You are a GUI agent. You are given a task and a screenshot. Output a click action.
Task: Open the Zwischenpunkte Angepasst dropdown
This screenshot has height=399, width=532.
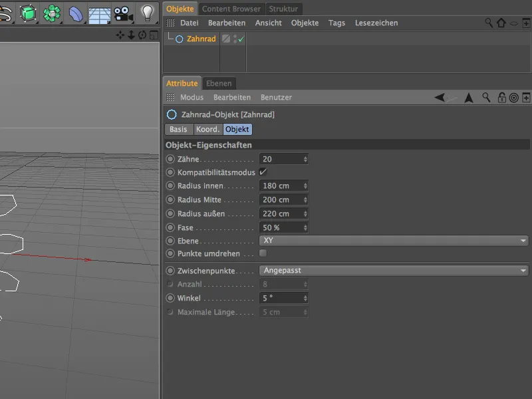coord(394,271)
